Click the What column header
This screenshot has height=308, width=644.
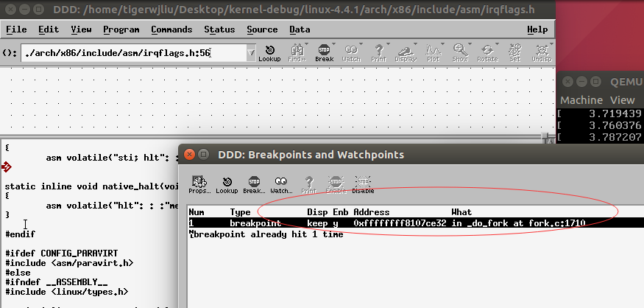[461, 213]
